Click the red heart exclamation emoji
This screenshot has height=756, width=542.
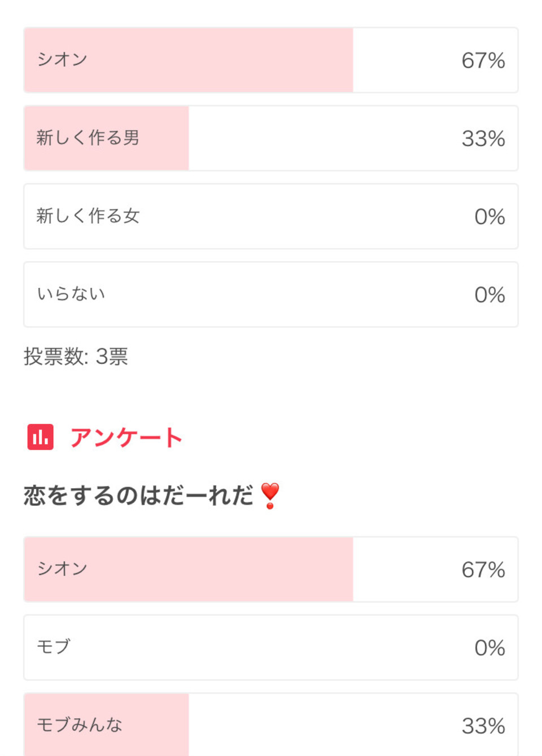[270, 496]
